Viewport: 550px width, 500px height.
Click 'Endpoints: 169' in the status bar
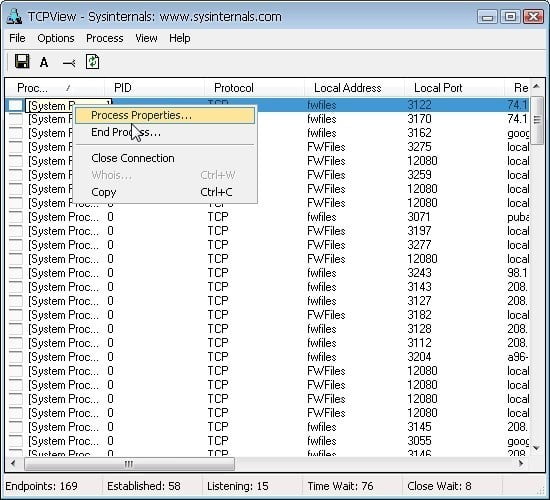[x=41, y=486]
